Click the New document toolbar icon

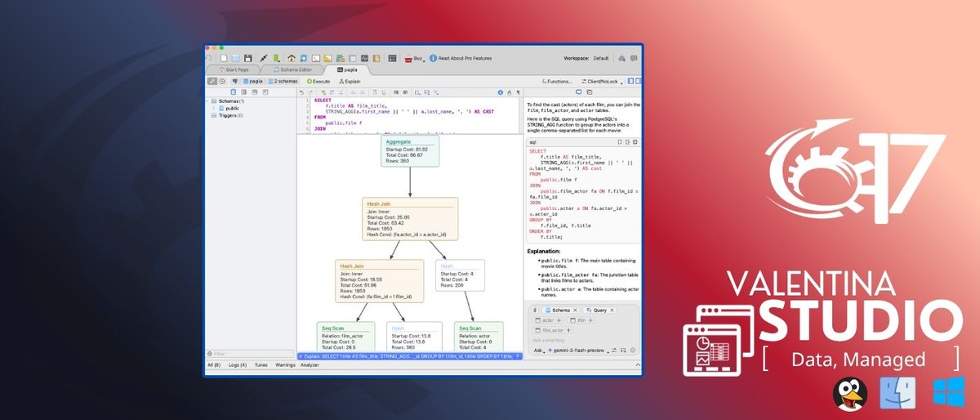coord(224,58)
